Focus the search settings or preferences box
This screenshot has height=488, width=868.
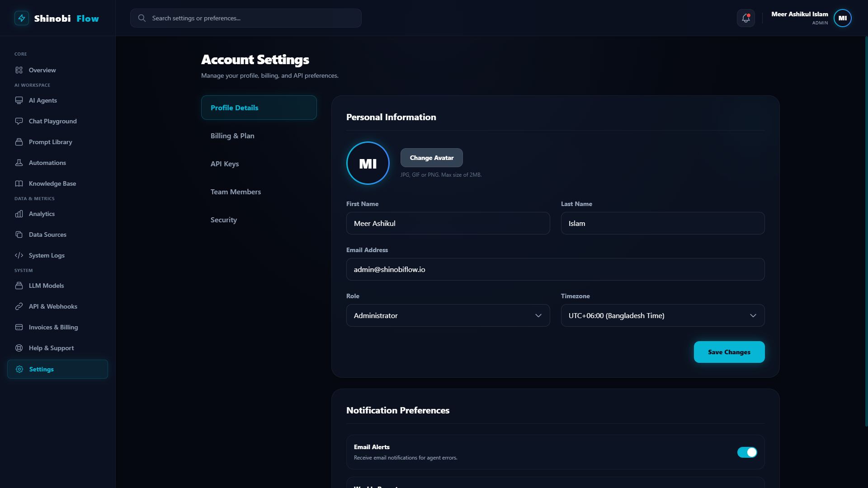tap(246, 18)
